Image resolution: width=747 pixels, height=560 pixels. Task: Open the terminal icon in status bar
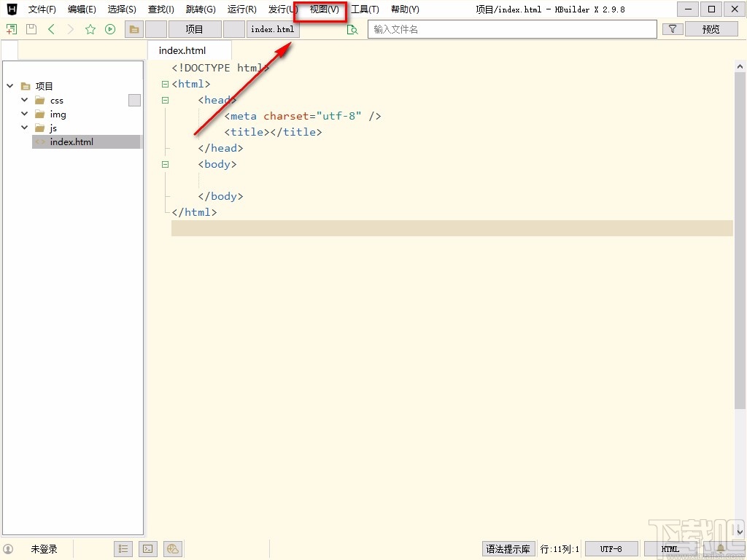coord(148,549)
